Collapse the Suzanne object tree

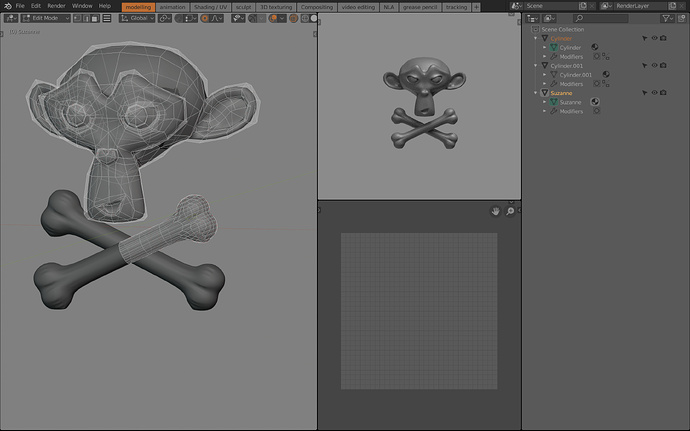pos(536,93)
